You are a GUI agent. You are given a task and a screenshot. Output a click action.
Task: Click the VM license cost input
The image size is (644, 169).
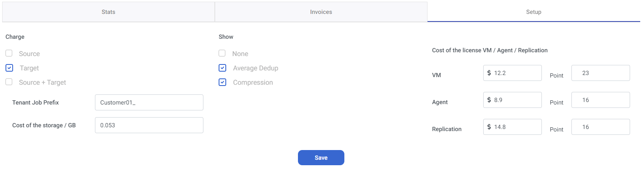(x=512, y=73)
